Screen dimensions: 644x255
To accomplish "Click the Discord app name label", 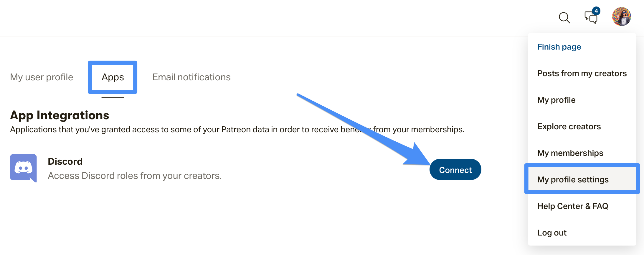I will [x=65, y=161].
